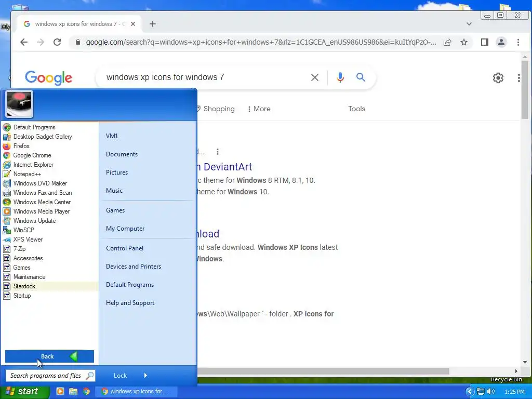Image resolution: width=532 pixels, height=399 pixels.
Task: Open Pictures from the Start menu
Action: click(117, 172)
